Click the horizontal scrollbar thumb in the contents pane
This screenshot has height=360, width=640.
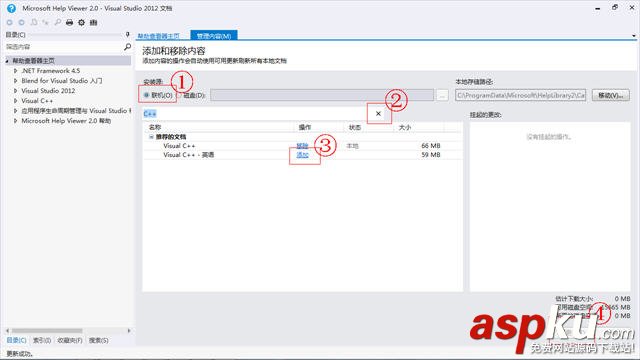47,331
